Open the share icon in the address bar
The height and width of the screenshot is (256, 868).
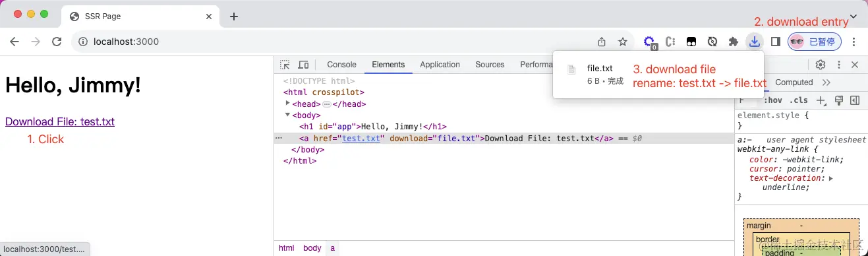click(x=602, y=42)
